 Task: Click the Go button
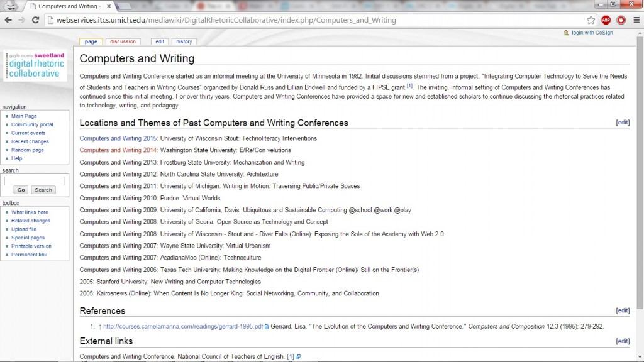[x=21, y=190]
